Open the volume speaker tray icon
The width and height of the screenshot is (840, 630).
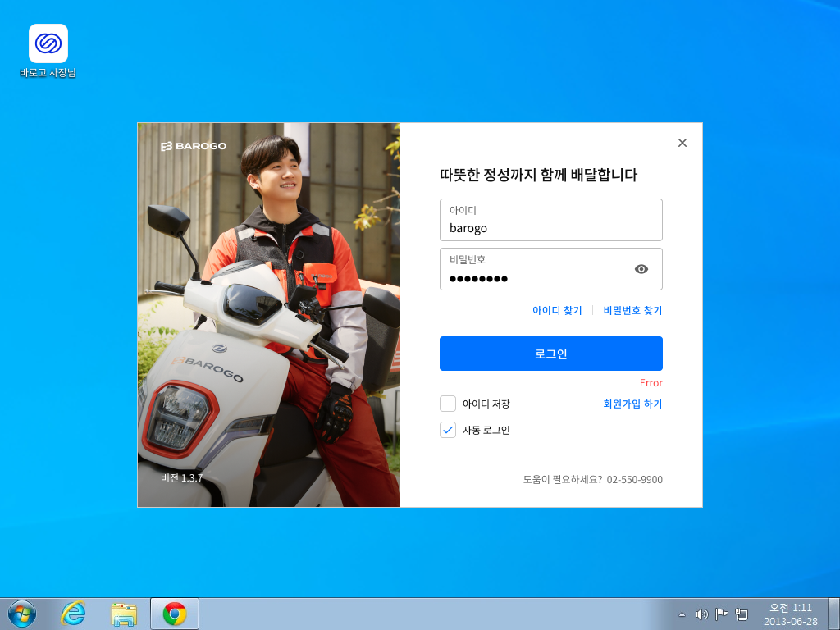click(x=701, y=614)
